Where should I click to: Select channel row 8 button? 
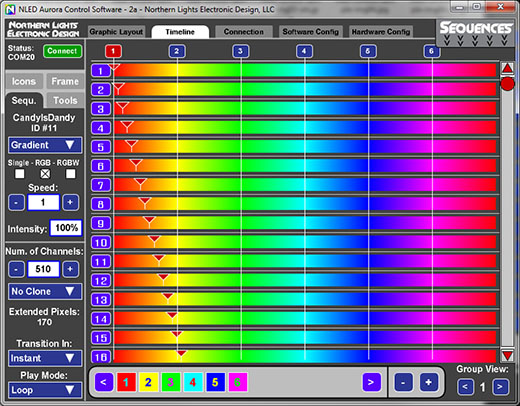click(x=101, y=204)
